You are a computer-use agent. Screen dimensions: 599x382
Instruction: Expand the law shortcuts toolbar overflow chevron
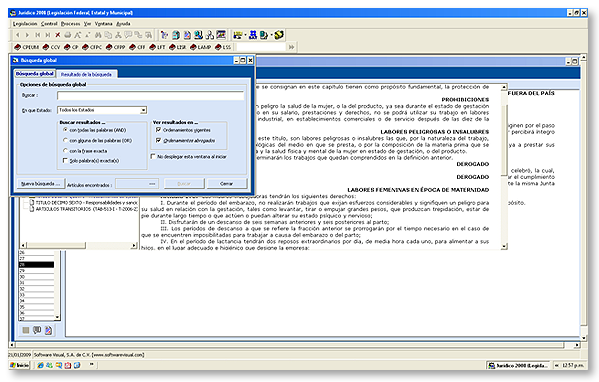click(291, 47)
